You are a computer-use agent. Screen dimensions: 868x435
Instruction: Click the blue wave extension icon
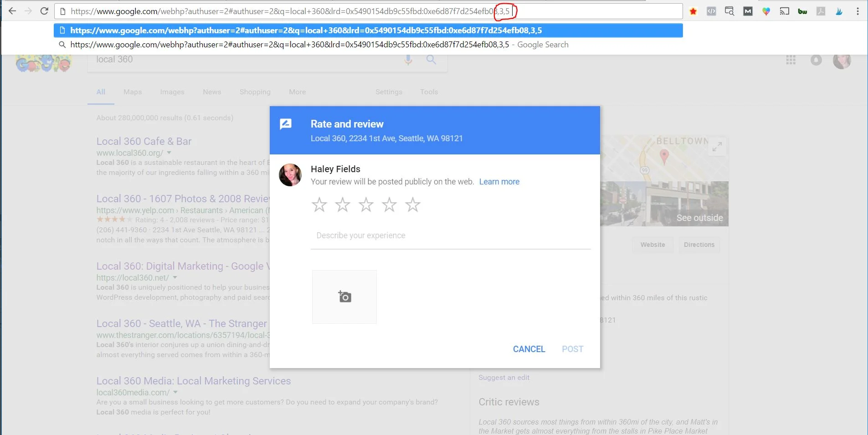tap(839, 11)
